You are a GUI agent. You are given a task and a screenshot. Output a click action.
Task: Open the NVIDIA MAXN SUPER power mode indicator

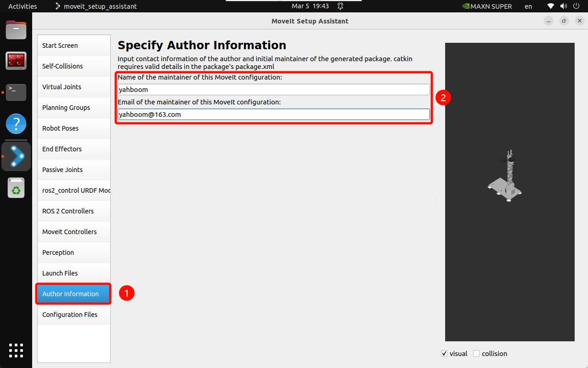click(x=486, y=6)
